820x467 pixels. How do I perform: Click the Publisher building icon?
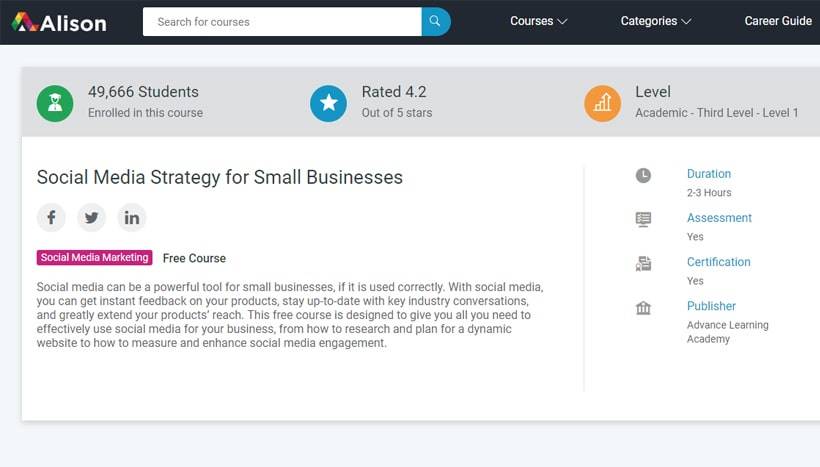643,307
